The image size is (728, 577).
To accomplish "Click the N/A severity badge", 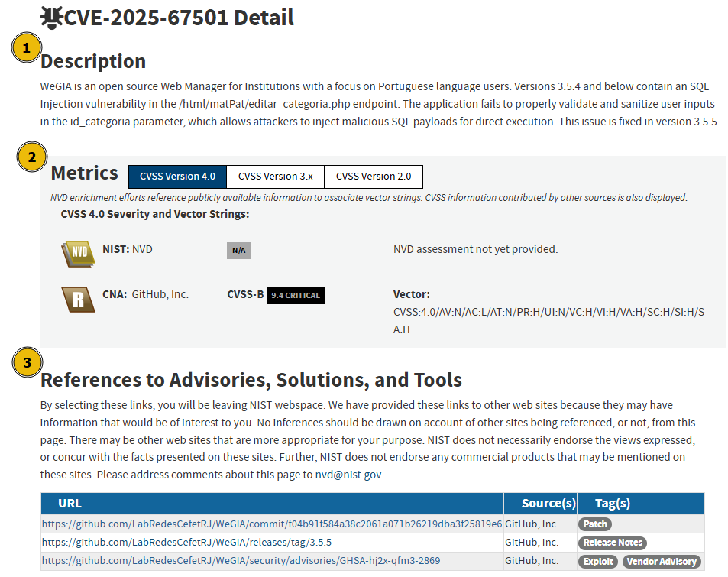I will click(x=238, y=250).
